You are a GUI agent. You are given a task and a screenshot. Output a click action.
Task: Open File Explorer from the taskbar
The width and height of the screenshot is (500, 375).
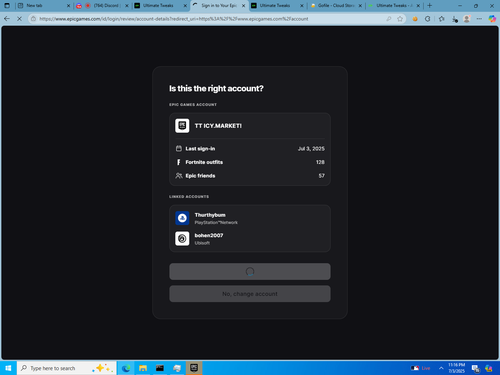[x=143, y=368]
